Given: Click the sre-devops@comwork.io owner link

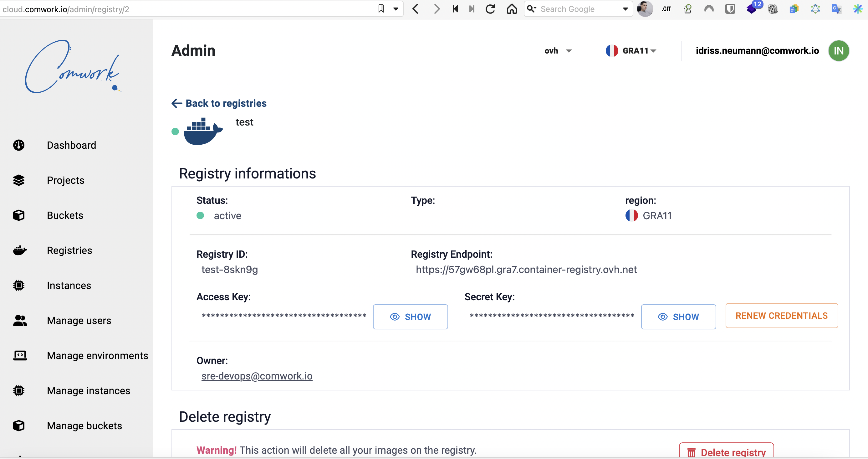Looking at the screenshot, I should pyautogui.click(x=258, y=376).
